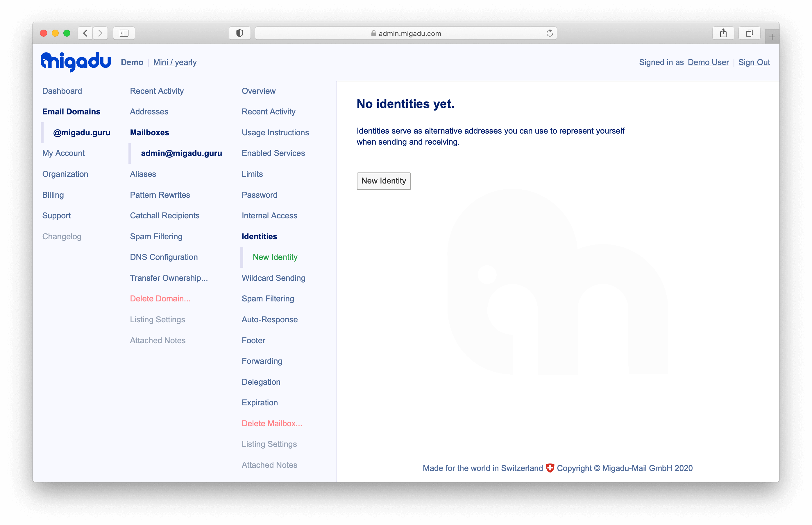Screen dimensions: 812x525
Task: Click the Delete Domain link
Action: 160,298
